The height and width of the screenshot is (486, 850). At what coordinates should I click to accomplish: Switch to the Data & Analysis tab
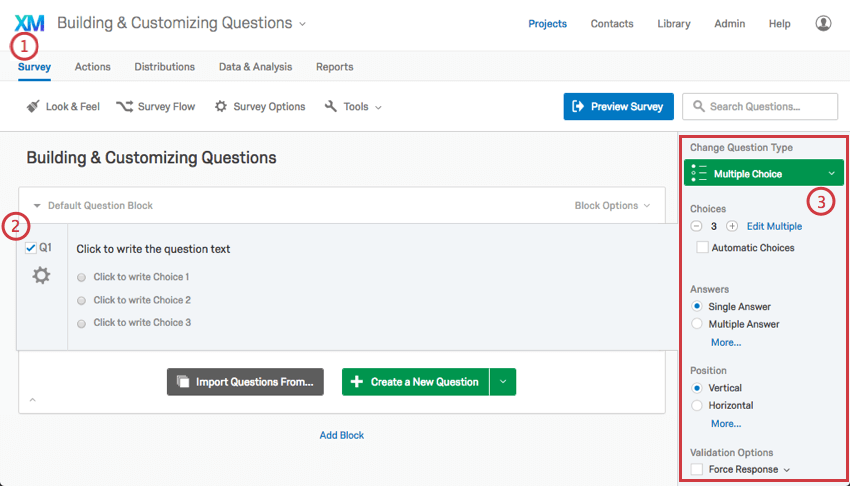point(255,67)
